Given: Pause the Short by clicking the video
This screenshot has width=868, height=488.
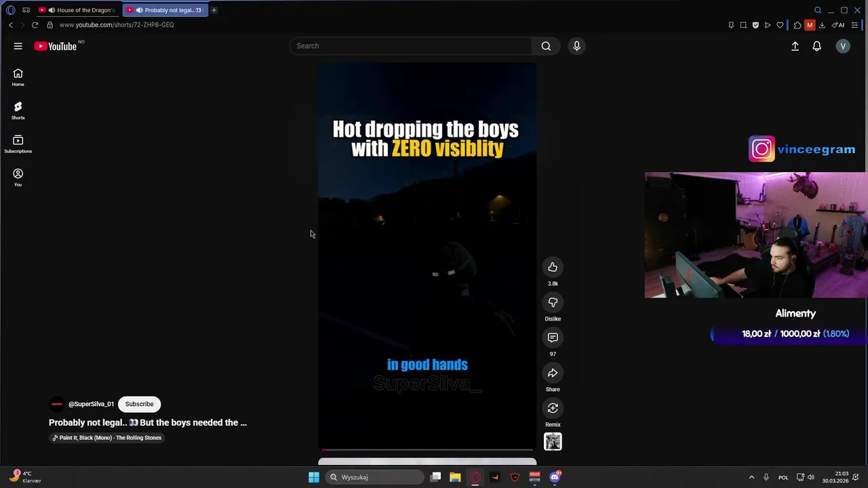Looking at the screenshot, I should (x=427, y=256).
